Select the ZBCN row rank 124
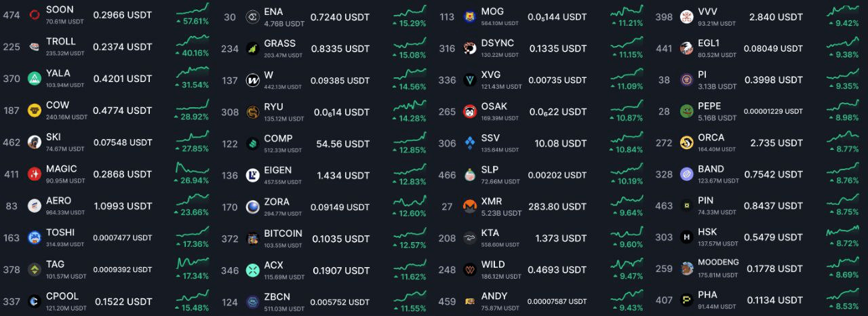868x316 pixels. (x=230, y=302)
